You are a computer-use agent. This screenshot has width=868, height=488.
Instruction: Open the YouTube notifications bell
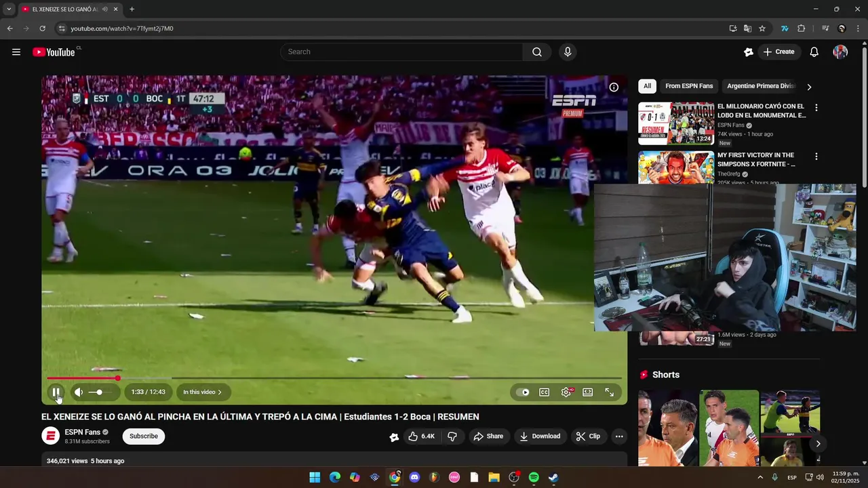814,52
